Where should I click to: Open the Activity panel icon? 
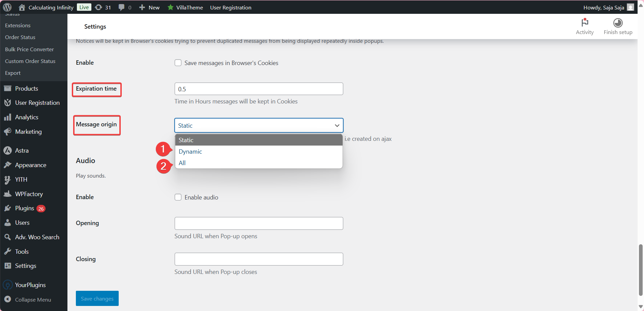pyautogui.click(x=584, y=23)
